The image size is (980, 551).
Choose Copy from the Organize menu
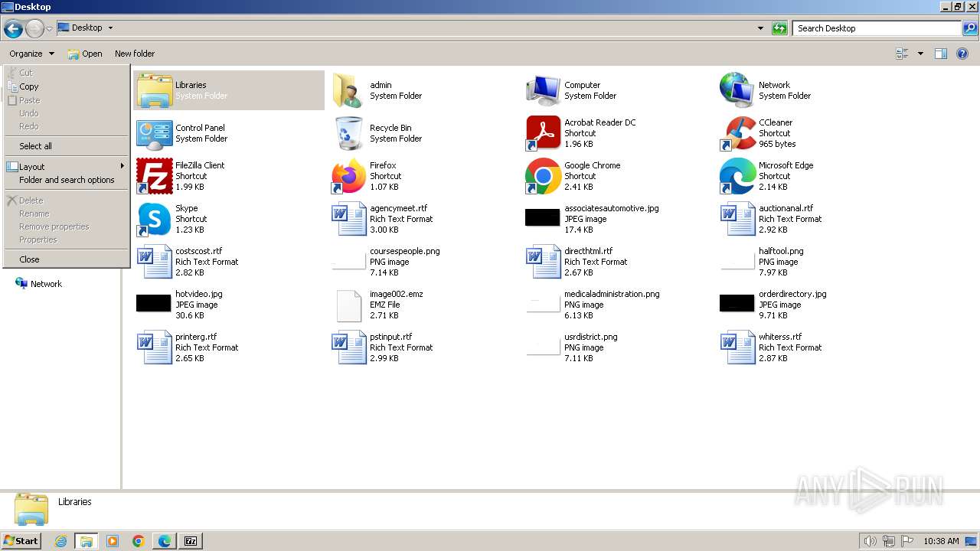(x=67, y=86)
